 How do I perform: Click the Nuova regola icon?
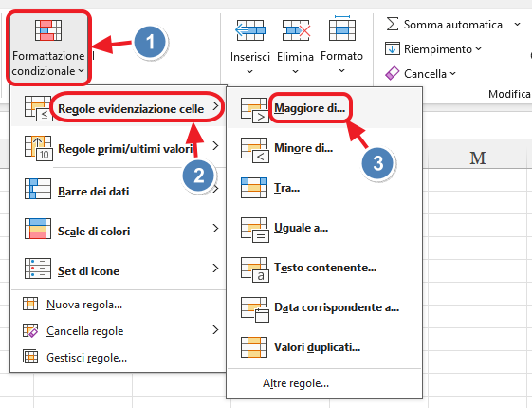[30, 304]
